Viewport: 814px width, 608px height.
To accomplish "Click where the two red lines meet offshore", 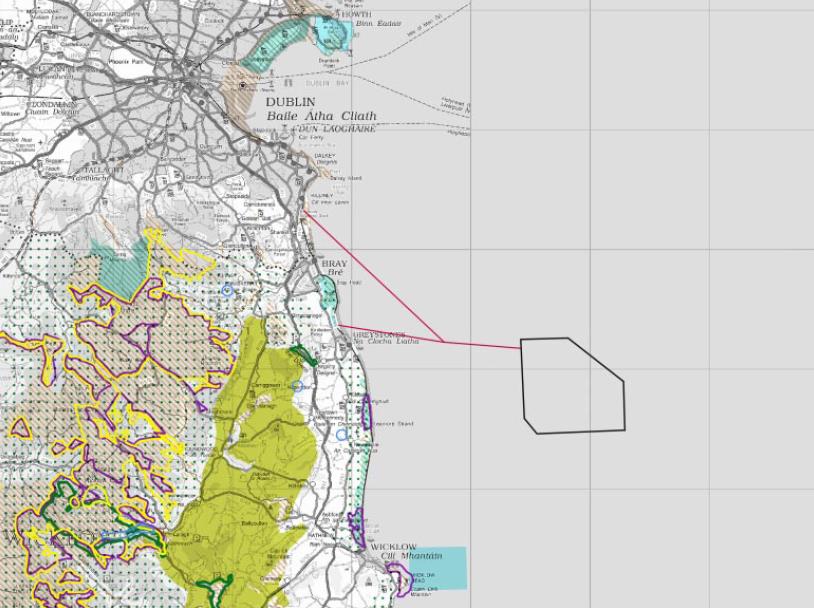I will click(443, 341).
